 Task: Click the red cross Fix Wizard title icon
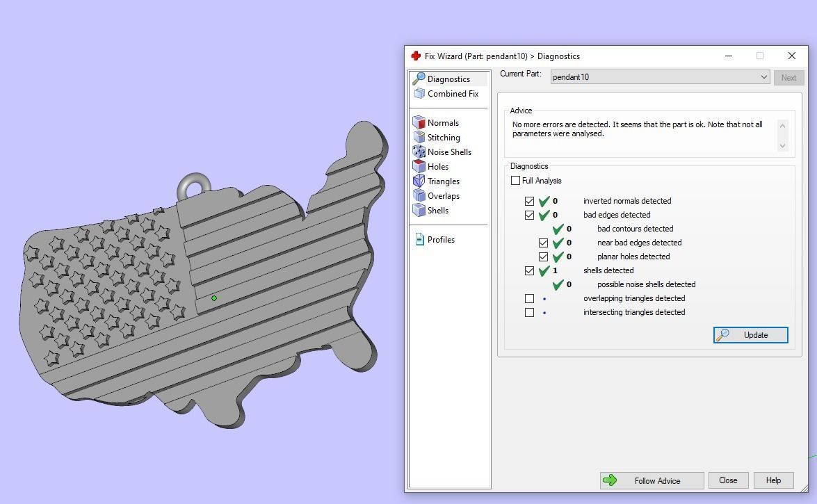(x=416, y=56)
